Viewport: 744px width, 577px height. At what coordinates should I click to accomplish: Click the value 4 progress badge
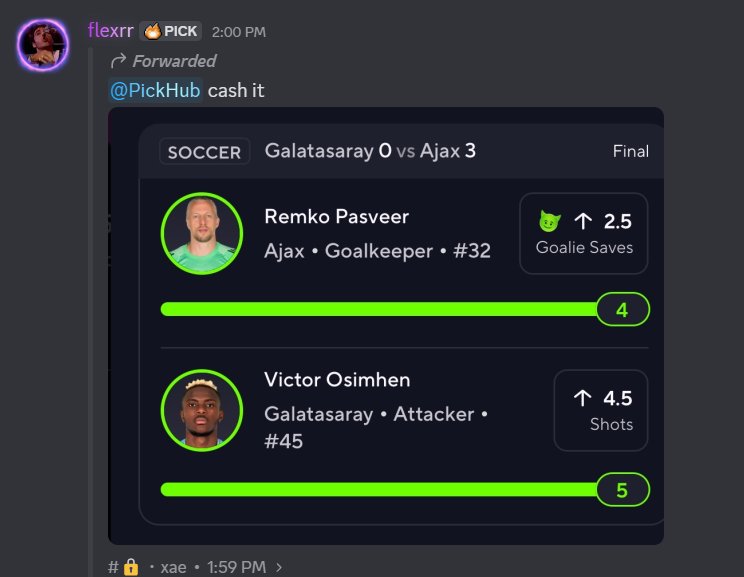[622, 310]
